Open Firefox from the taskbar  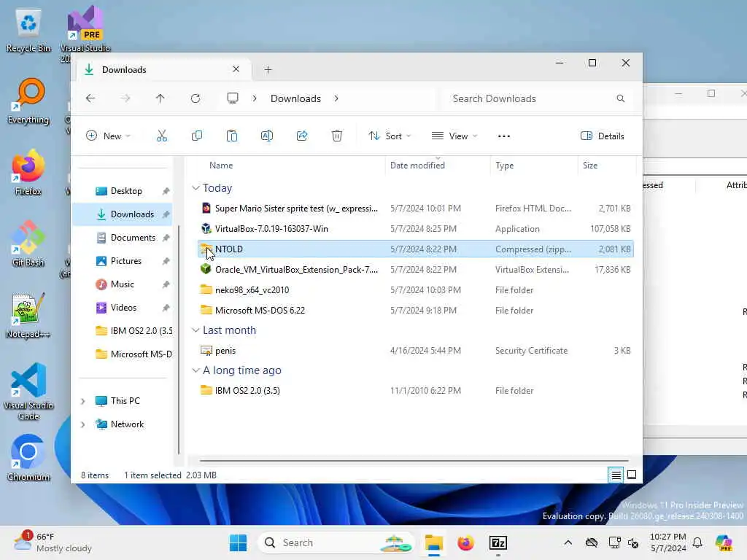465,542
